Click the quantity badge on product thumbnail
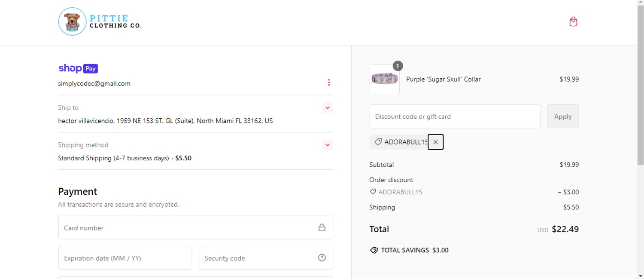Screen dimensions: 644x279 (x=398, y=66)
